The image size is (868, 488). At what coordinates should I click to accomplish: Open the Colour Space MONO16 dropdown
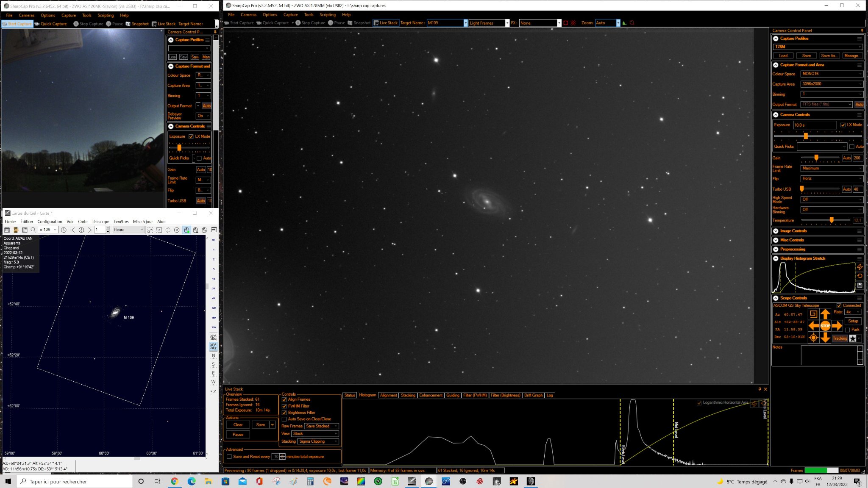click(832, 74)
